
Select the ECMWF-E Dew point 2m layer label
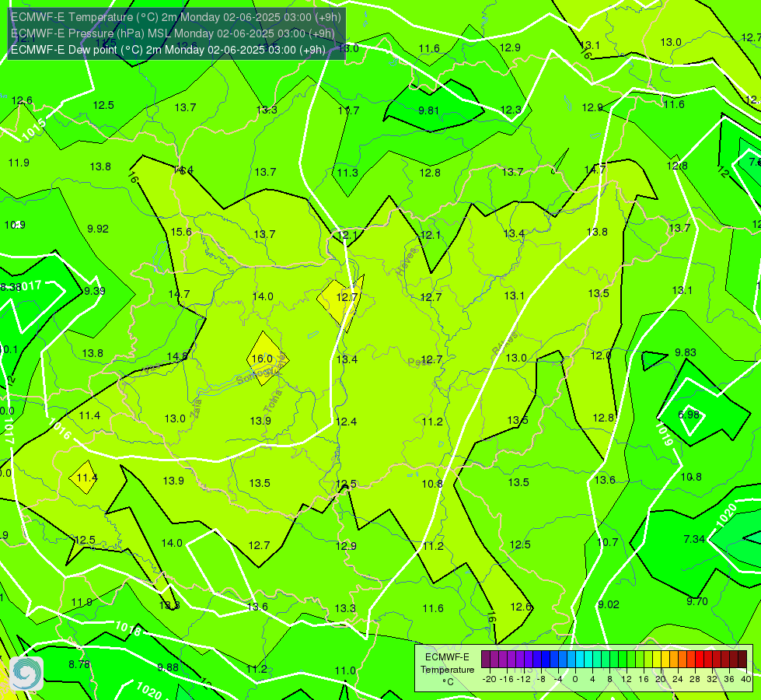coord(168,50)
